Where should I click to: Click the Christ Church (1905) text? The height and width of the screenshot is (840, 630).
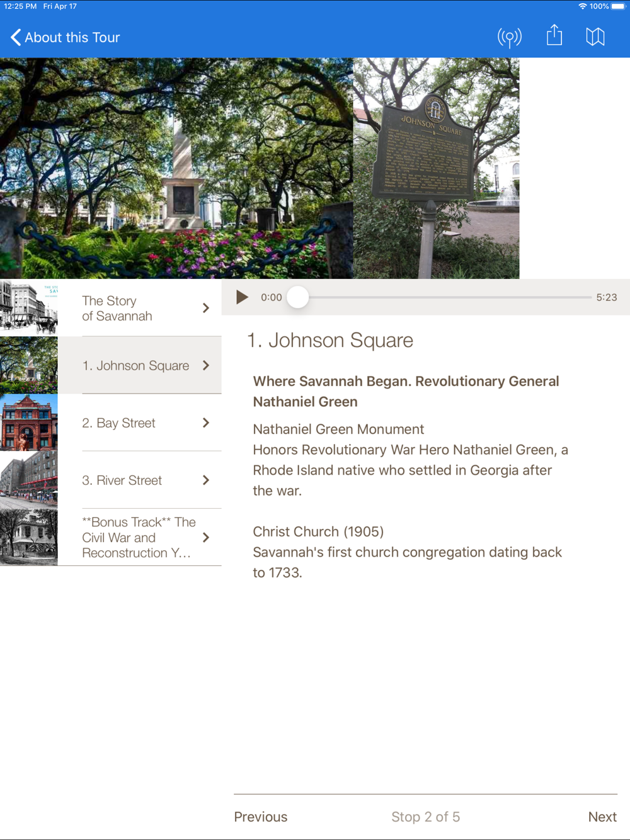pyautogui.click(x=318, y=531)
